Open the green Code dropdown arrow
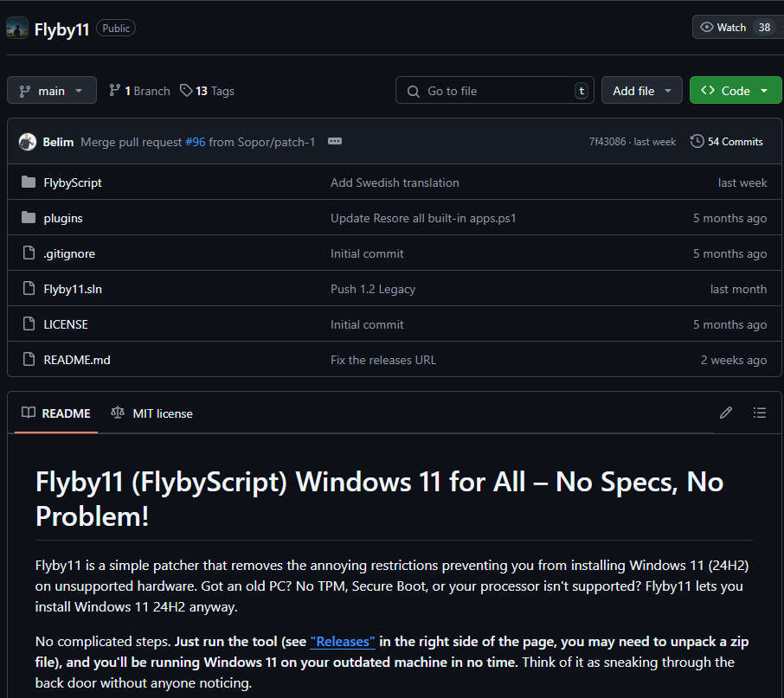The width and height of the screenshot is (784, 698). 764,91
